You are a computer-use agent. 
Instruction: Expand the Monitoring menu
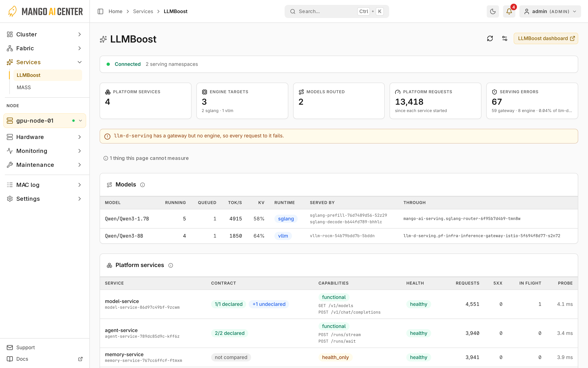point(45,151)
